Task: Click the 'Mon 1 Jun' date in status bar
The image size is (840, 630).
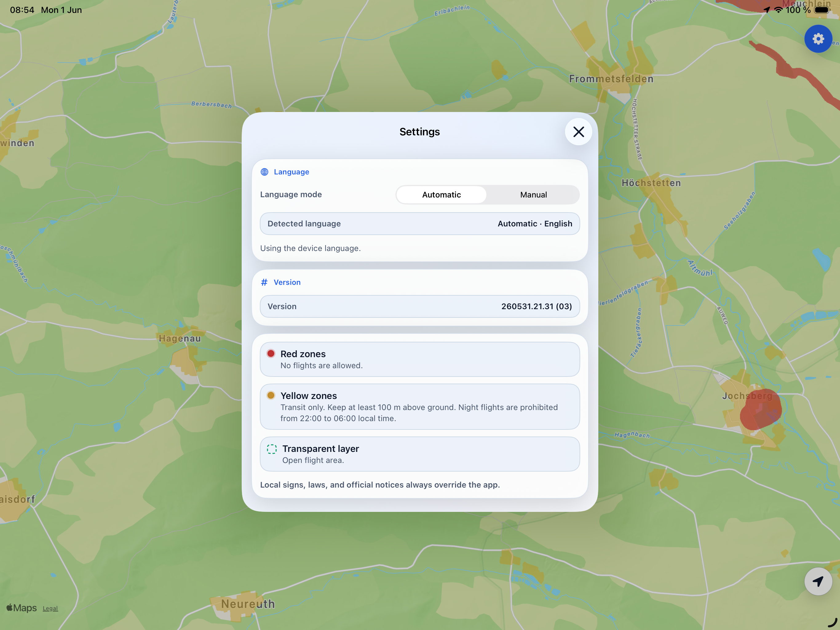Action: [x=61, y=10]
